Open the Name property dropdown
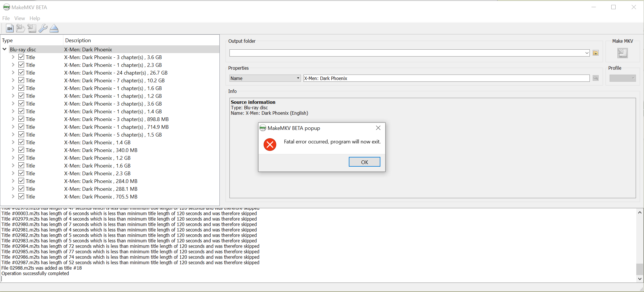Image resolution: width=644 pixels, height=292 pixels. point(265,78)
